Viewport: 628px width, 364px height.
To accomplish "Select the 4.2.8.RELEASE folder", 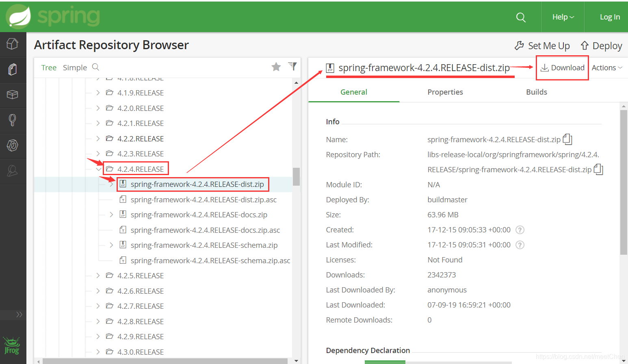I will tap(141, 321).
